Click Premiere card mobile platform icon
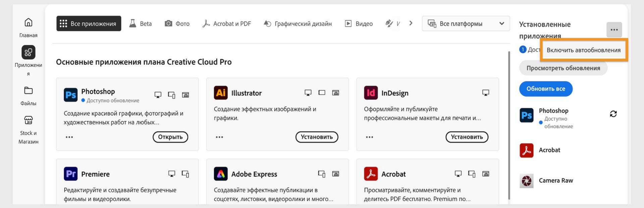 point(185,174)
